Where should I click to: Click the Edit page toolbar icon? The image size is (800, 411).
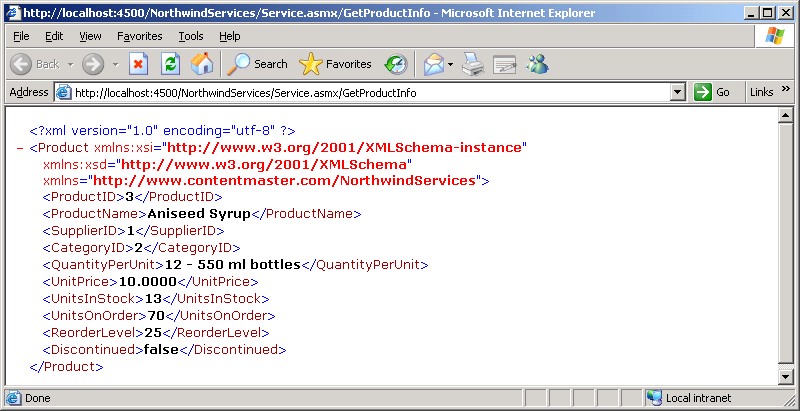point(504,64)
